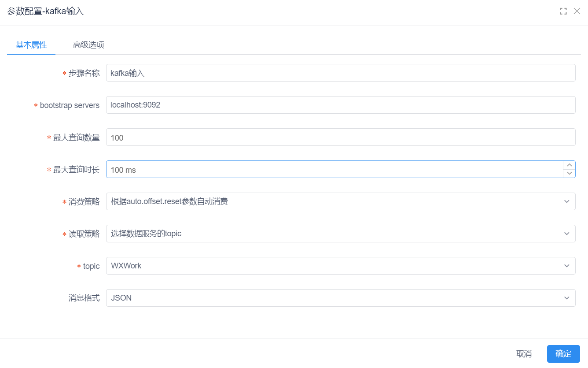
Task: Close the kafka输入 parameter dialog
Action: (577, 11)
